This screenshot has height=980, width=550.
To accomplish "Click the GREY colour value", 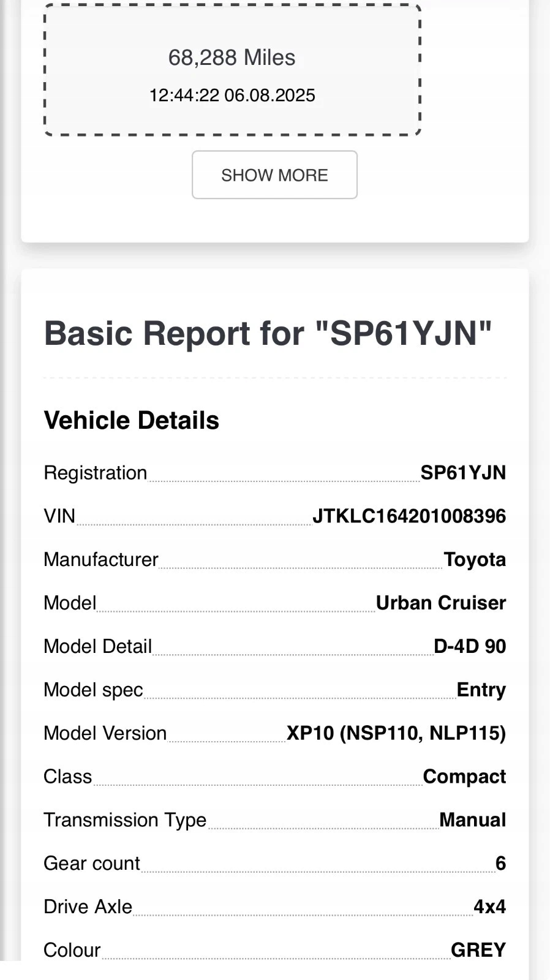I will 478,951.
